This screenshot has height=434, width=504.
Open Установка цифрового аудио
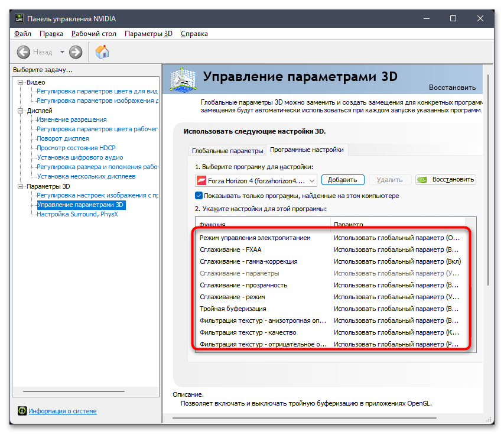tap(80, 157)
